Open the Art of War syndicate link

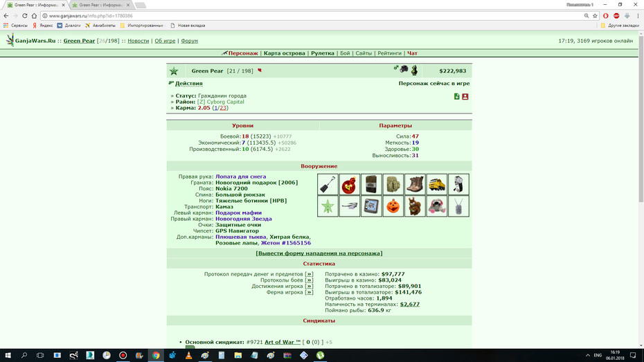pyautogui.click(x=283, y=342)
